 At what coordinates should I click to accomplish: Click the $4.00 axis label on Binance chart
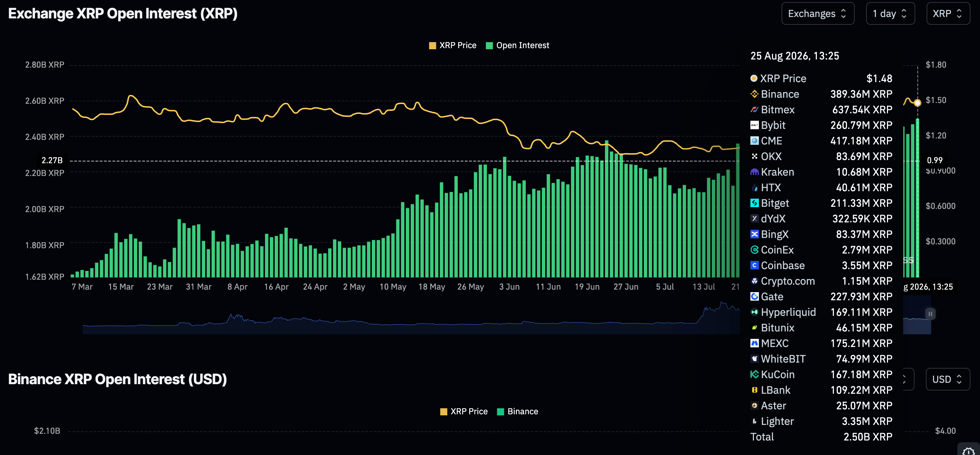tap(945, 431)
